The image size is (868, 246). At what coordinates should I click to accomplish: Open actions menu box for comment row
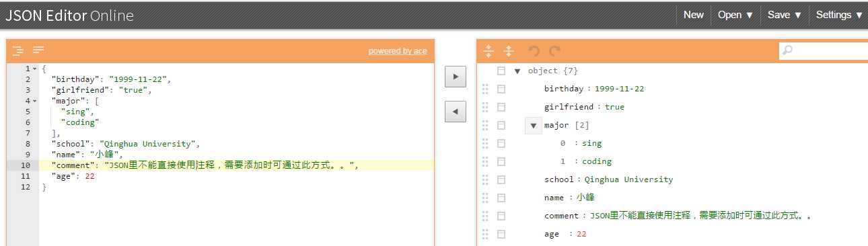pyautogui.click(x=501, y=216)
